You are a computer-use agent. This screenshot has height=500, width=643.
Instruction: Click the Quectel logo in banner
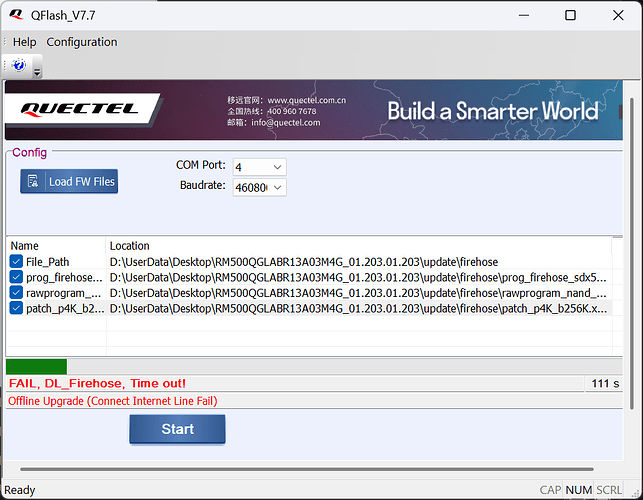[x=82, y=109]
